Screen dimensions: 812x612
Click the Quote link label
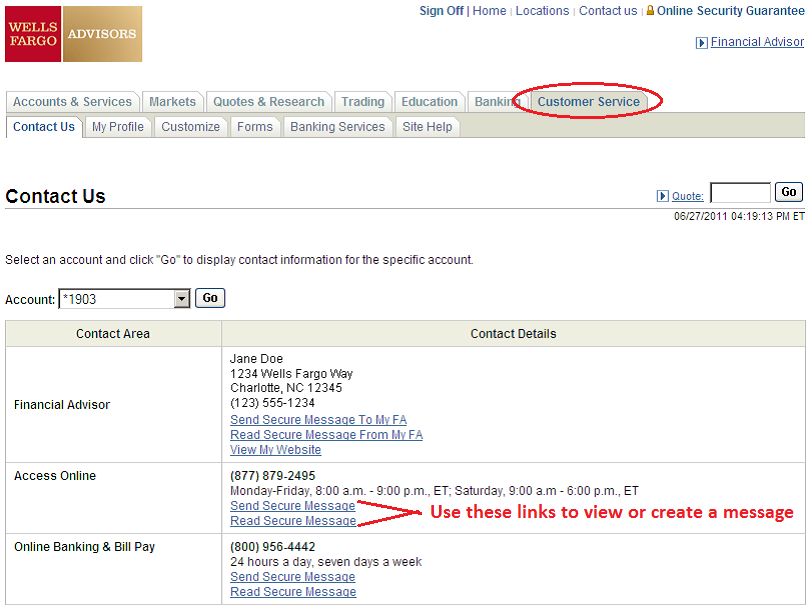pos(688,196)
